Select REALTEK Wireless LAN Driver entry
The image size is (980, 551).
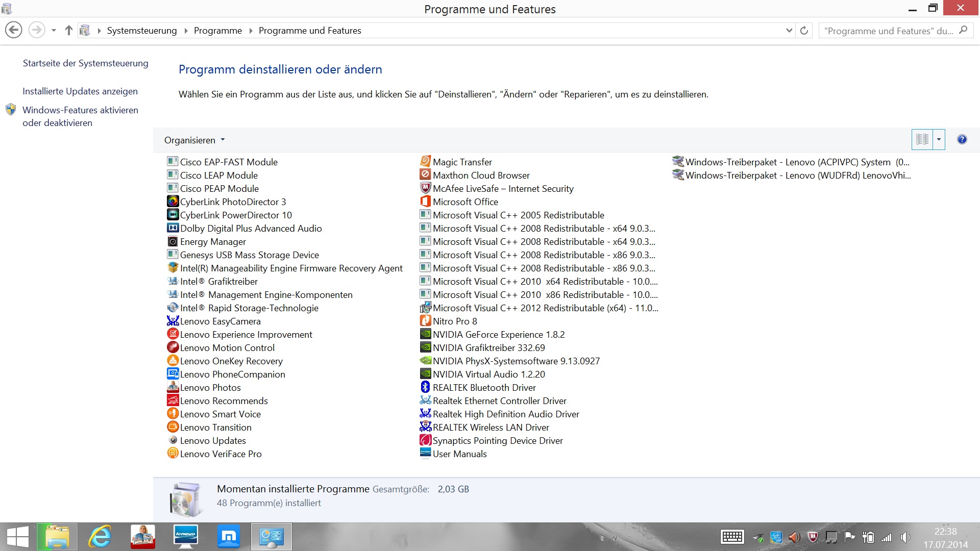click(484, 427)
